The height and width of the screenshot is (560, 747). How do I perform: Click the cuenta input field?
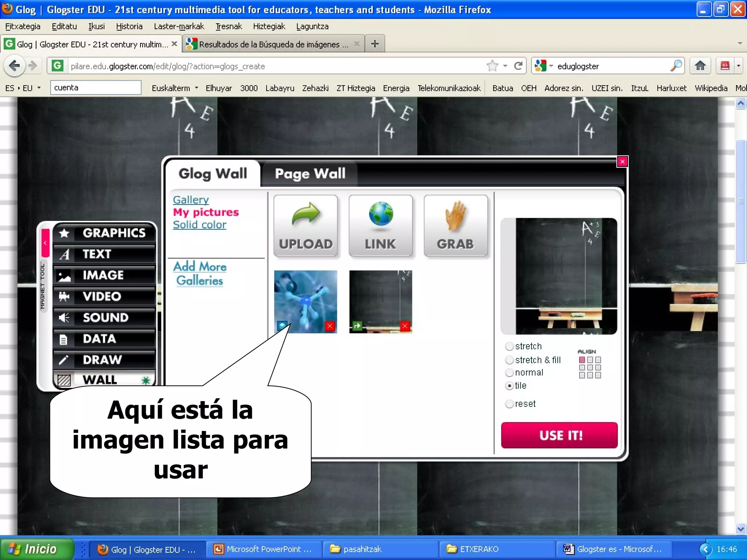pos(96,87)
